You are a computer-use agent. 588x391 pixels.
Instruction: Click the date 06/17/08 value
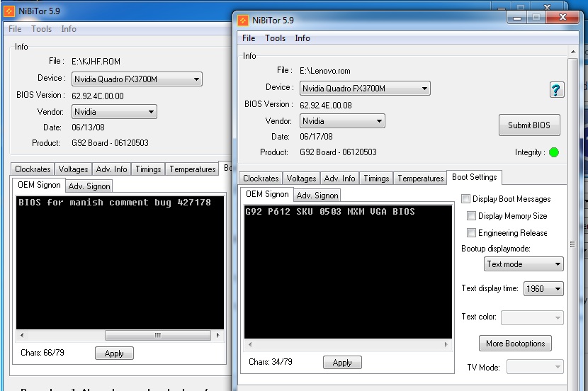(316, 137)
